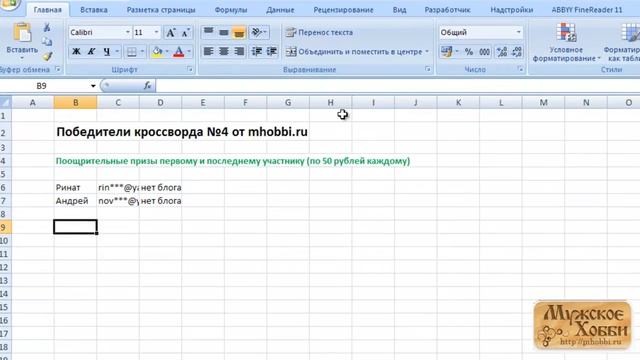Open the Надстройки tab

click(x=511, y=10)
